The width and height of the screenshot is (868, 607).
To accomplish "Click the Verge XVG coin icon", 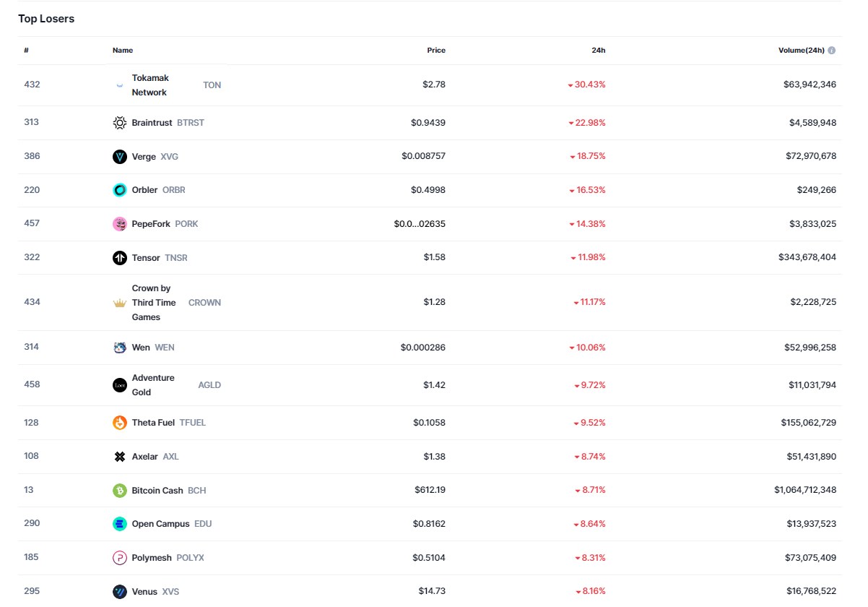I will coord(120,157).
